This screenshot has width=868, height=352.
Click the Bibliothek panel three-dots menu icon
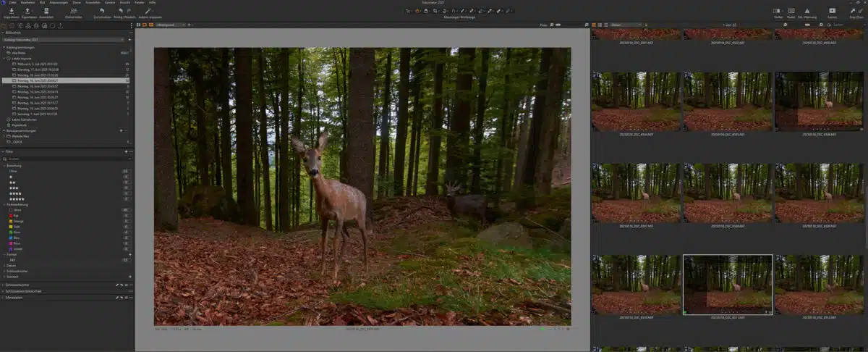[x=131, y=33]
